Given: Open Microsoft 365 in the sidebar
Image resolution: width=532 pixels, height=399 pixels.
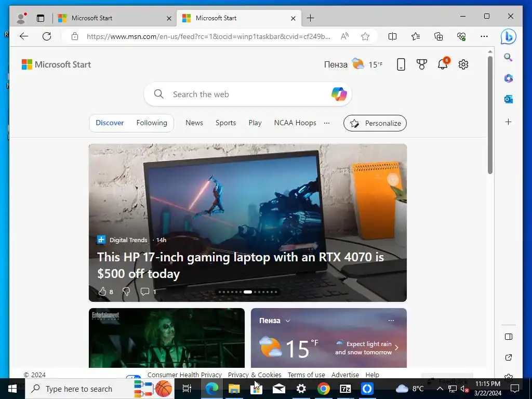Looking at the screenshot, I should (508, 78).
